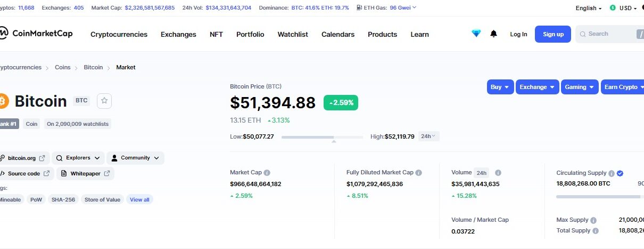Open the Calendars menu

[x=338, y=34]
